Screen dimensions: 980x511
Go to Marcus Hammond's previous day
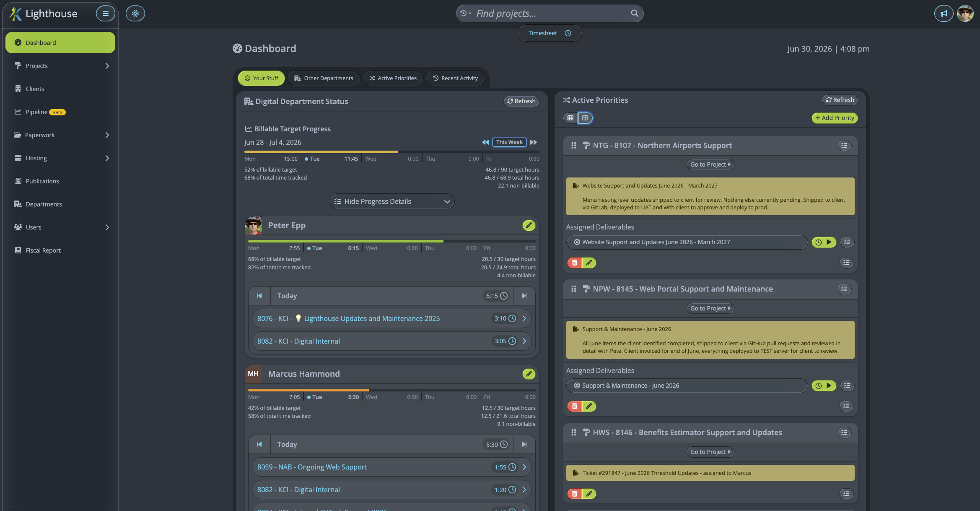click(259, 444)
